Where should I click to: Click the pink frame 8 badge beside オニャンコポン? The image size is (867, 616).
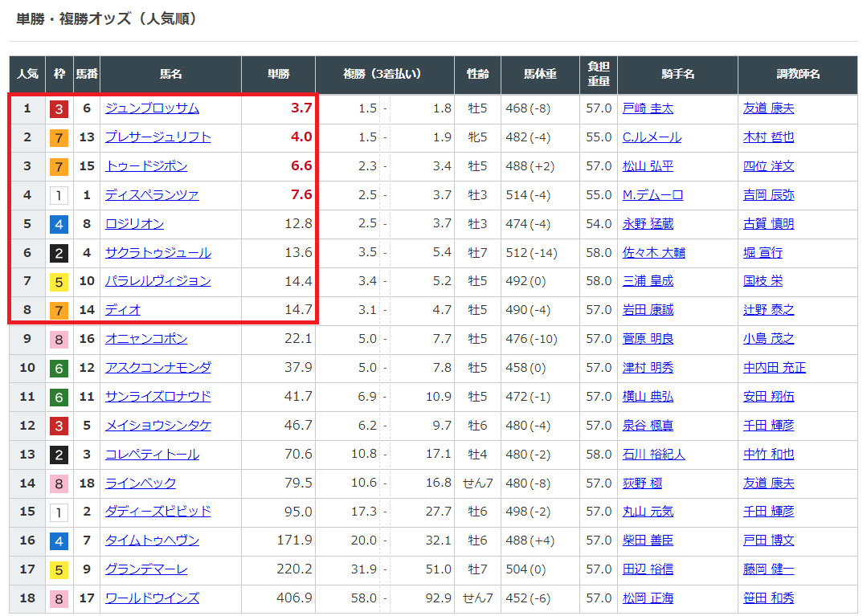pyautogui.click(x=59, y=339)
